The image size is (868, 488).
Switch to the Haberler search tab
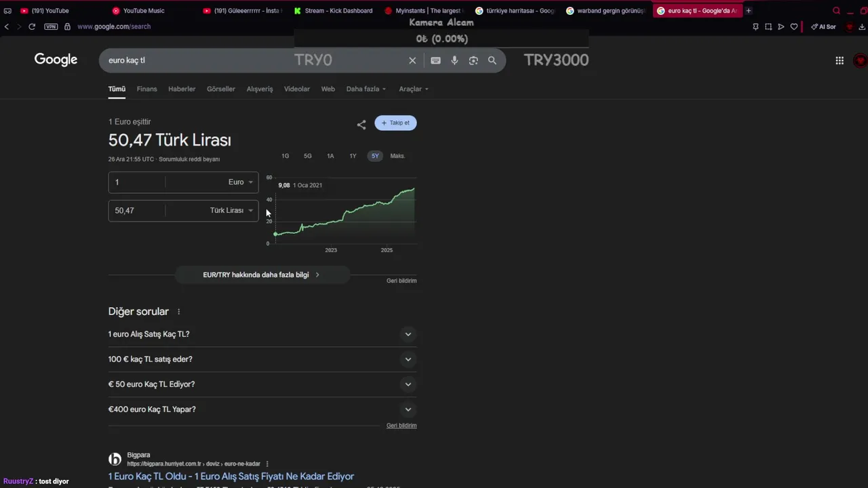point(182,89)
